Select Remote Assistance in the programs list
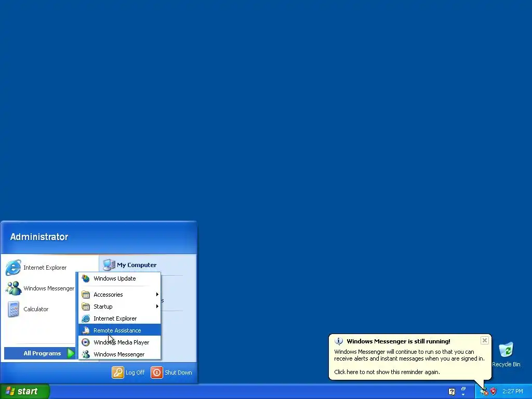The height and width of the screenshot is (399, 532). [x=119, y=330]
